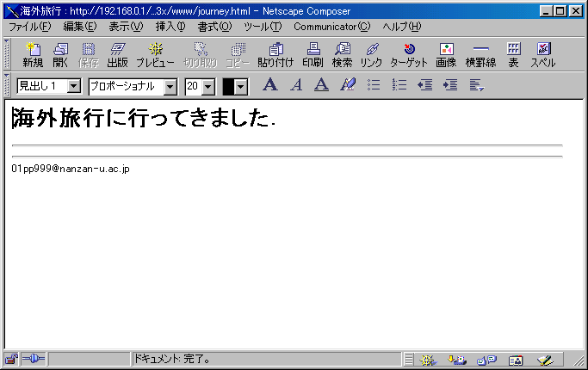Open the ファイル(F) menu
The image size is (588, 370).
(x=29, y=27)
